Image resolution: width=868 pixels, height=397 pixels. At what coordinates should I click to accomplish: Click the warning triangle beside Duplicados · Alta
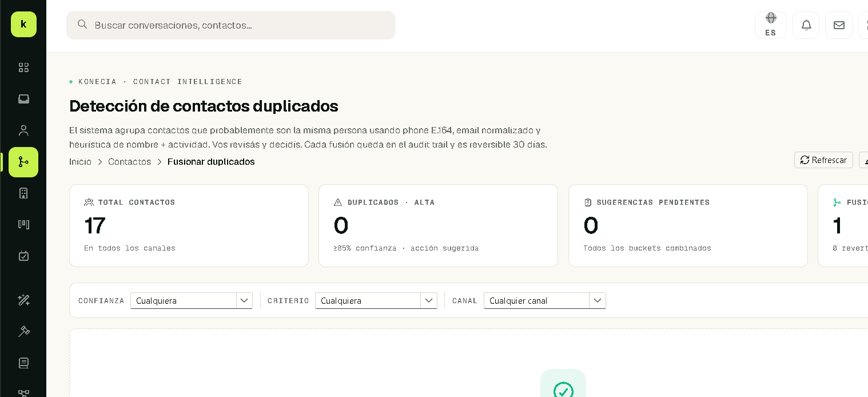338,202
